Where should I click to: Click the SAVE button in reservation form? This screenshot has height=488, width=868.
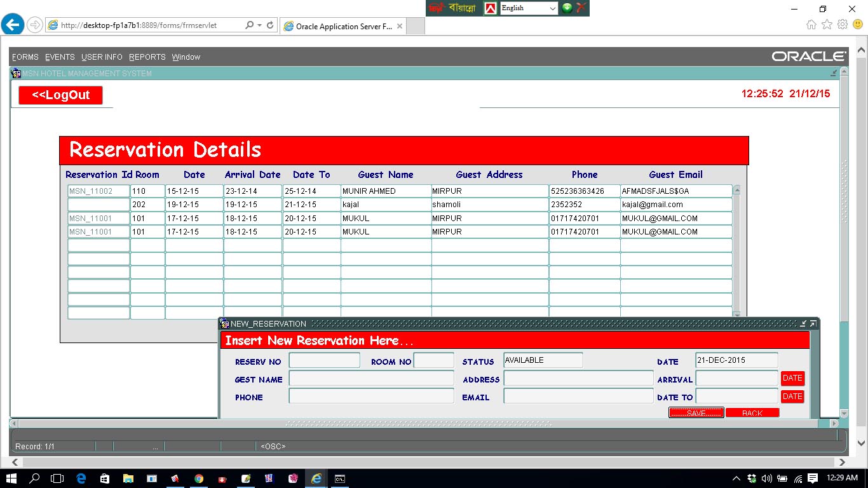pos(696,413)
